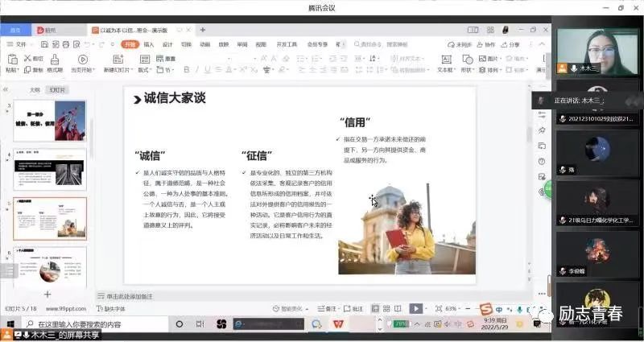Screen dimensions: 644x342
Task: Expand the Layout (版式) dropdown
Action: tap(144, 70)
